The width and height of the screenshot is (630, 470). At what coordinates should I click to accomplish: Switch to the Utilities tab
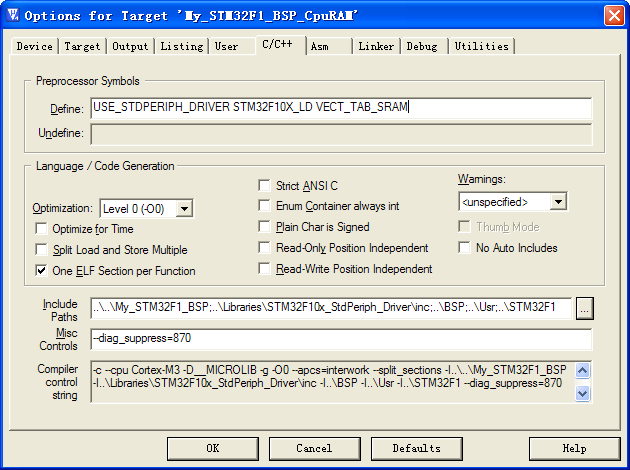(x=481, y=46)
